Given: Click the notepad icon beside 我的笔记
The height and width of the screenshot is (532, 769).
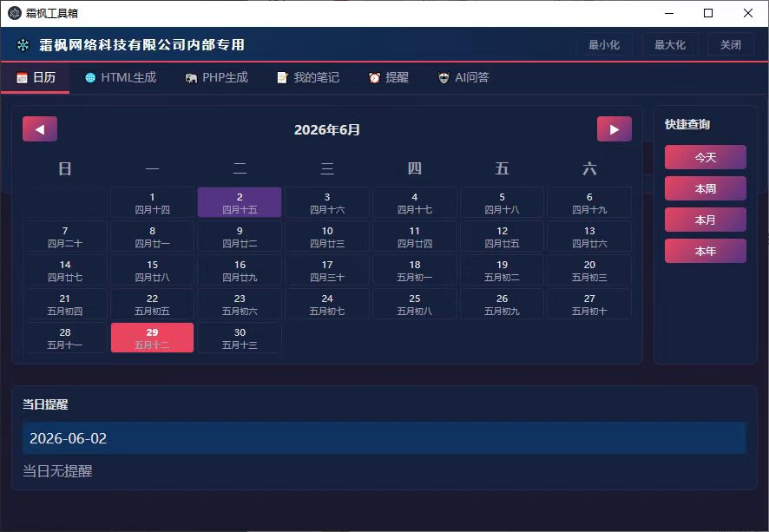Looking at the screenshot, I should point(282,78).
